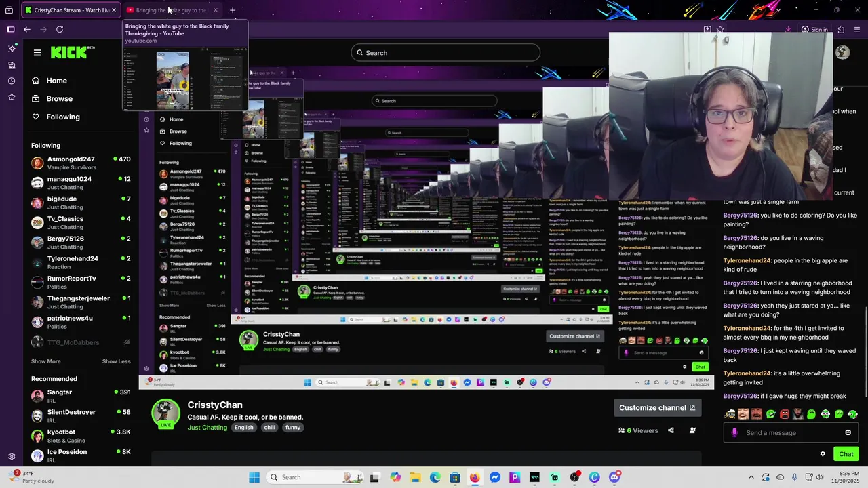Open the browser downloads arrow

click(788, 29)
